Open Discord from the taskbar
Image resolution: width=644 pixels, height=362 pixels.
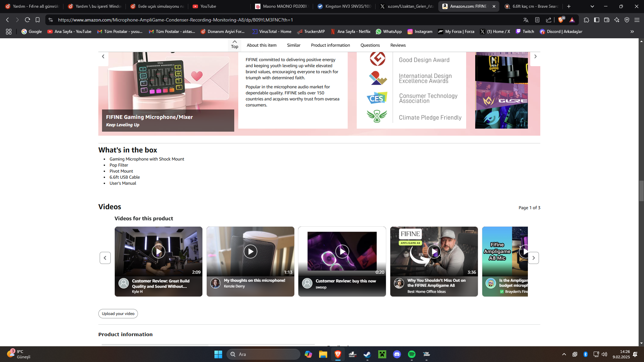[x=397, y=354]
